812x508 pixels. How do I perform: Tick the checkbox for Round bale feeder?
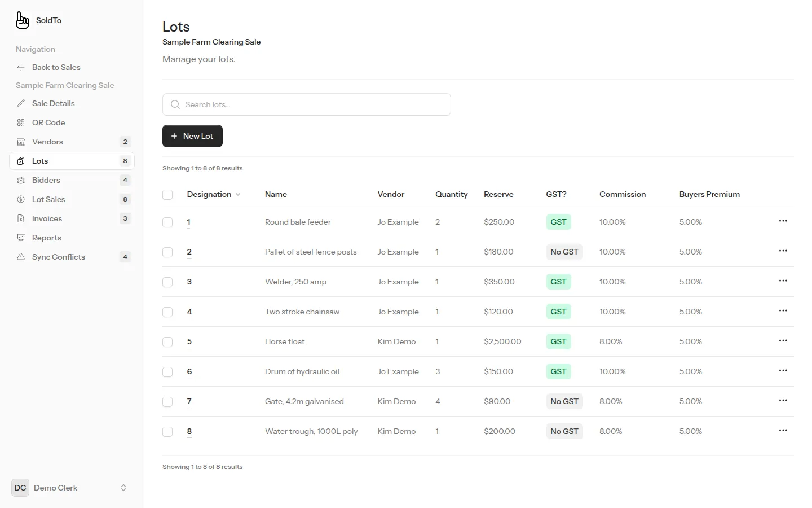point(167,222)
